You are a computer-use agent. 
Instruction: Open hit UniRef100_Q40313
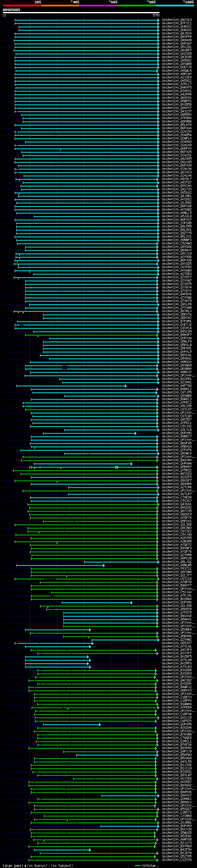pos(177,20)
